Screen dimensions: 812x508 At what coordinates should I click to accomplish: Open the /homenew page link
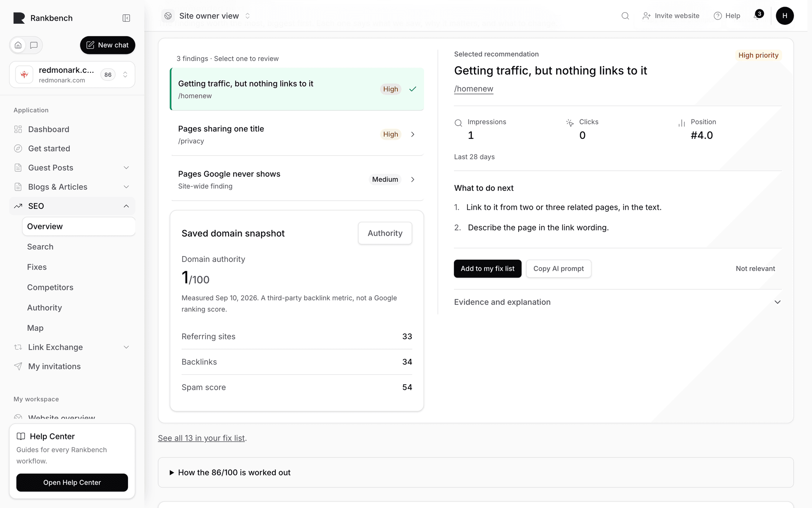click(474, 89)
